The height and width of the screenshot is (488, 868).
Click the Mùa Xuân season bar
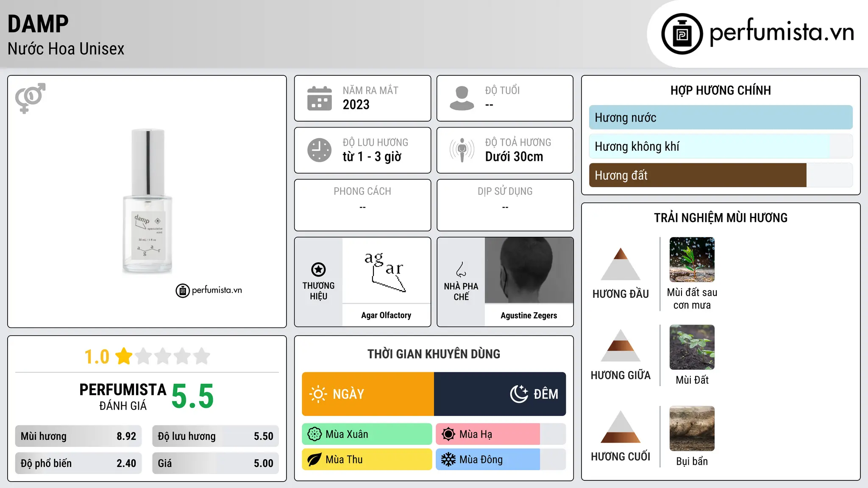367,434
